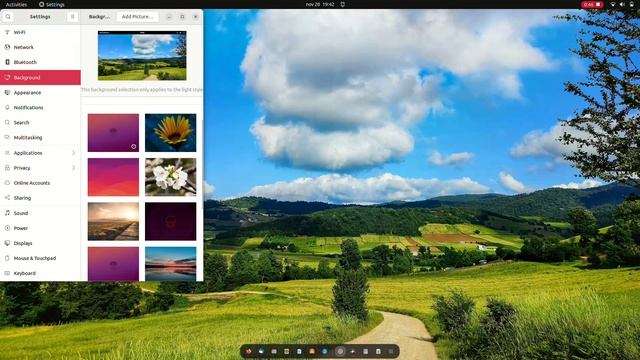Image resolution: width=640 pixels, height=360 pixels.
Task: Go to Mouse & Touchpad settings
Action: [x=40, y=258]
